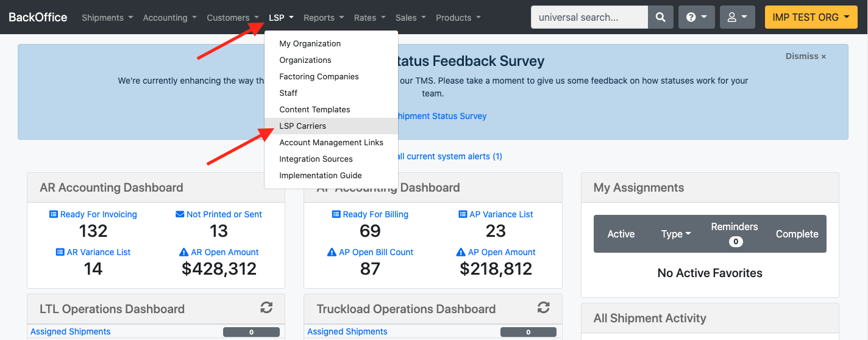Screen dimensions: 868x340
Task: Click the Ready For Invoicing list icon
Action: [54, 214]
